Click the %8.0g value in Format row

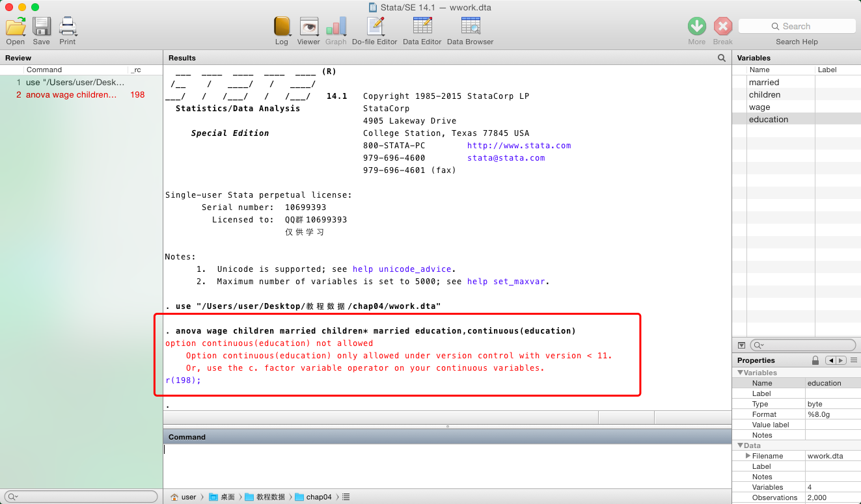pos(819,414)
